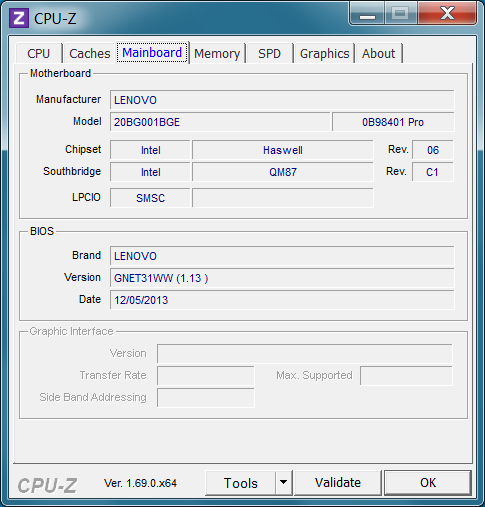
Task: Click the Graphic Interface Version field
Action: click(x=305, y=354)
